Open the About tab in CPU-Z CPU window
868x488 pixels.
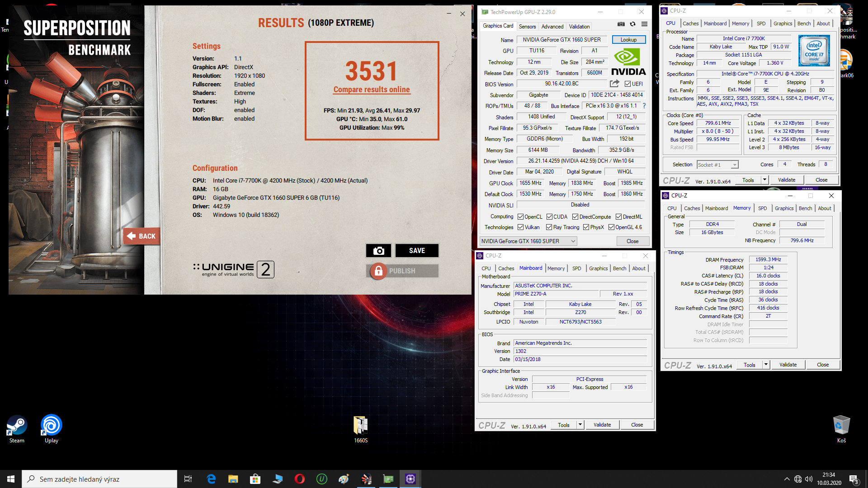(x=823, y=23)
